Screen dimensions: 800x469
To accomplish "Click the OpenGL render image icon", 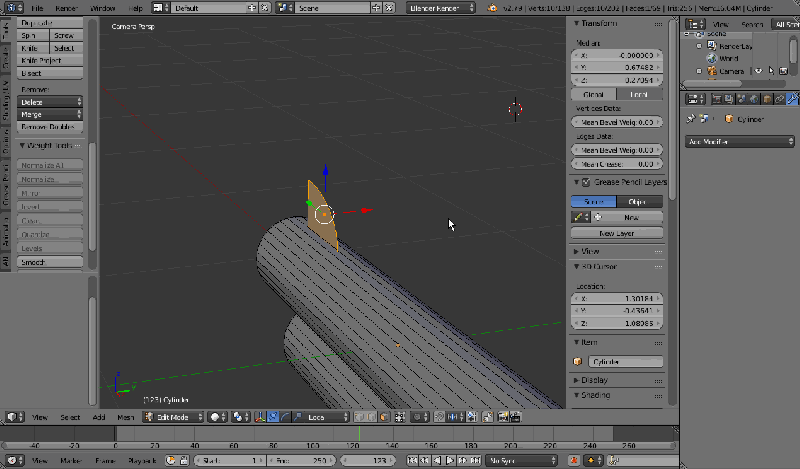I will pyautogui.click(x=503, y=417).
